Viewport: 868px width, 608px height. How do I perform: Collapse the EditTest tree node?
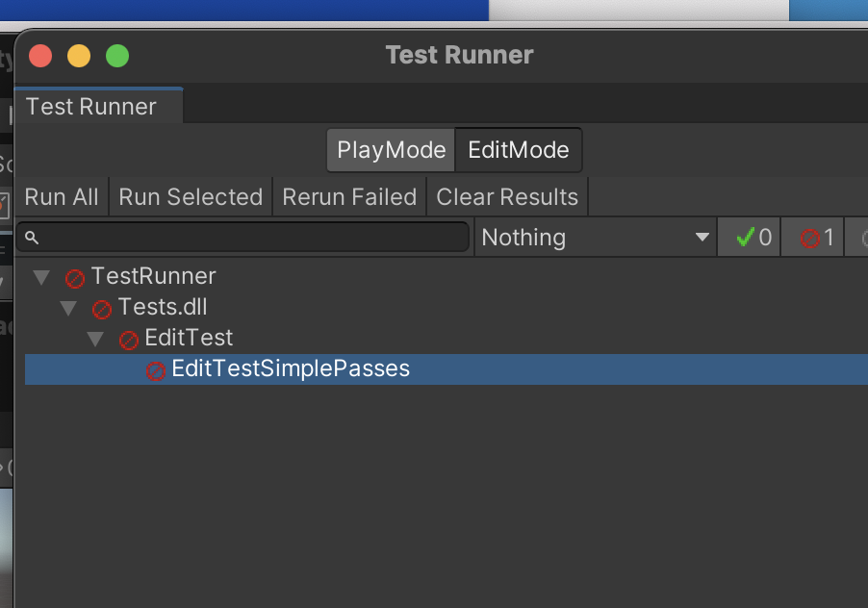pos(95,340)
